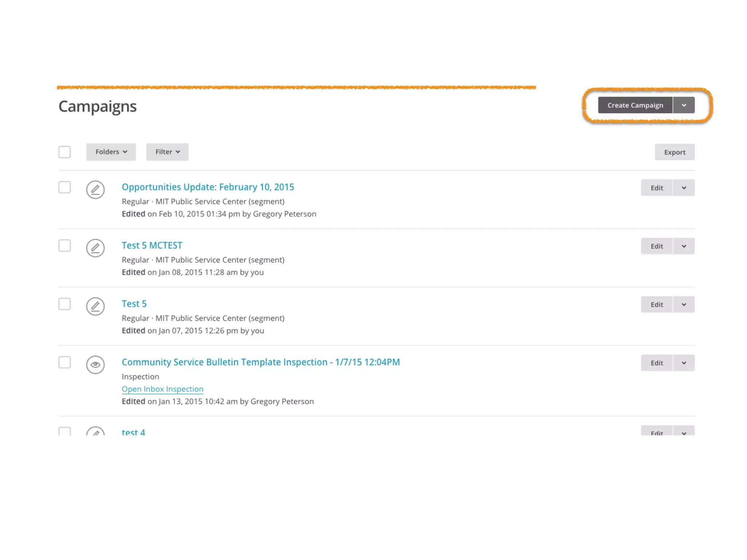Expand arrow next to Edit for Opportunities Update

[x=684, y=188]
